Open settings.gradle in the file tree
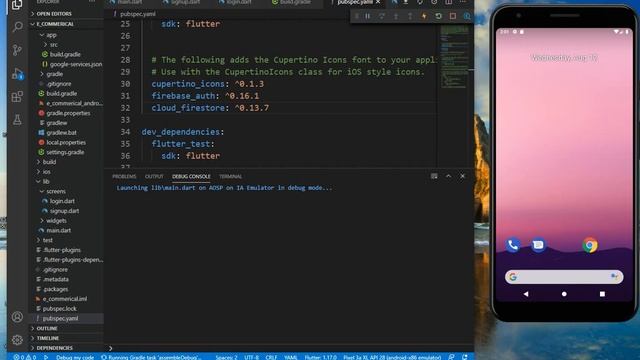Screen dimensions: 640x360 point(66,152)
